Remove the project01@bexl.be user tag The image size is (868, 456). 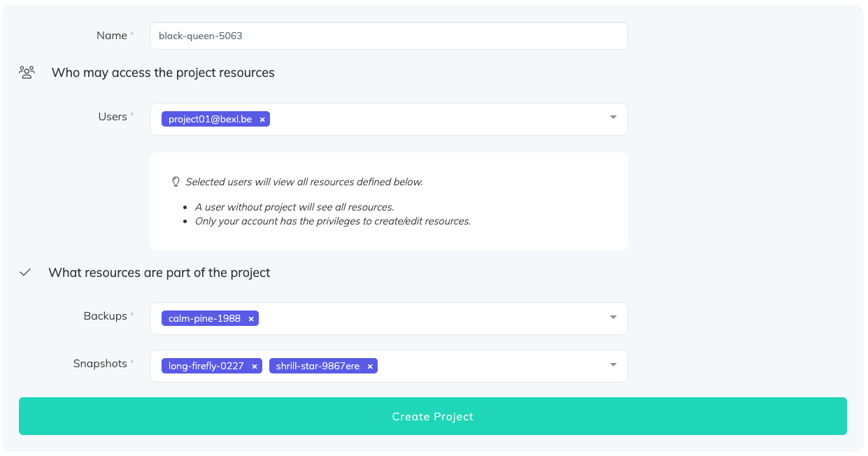[262, 120]
